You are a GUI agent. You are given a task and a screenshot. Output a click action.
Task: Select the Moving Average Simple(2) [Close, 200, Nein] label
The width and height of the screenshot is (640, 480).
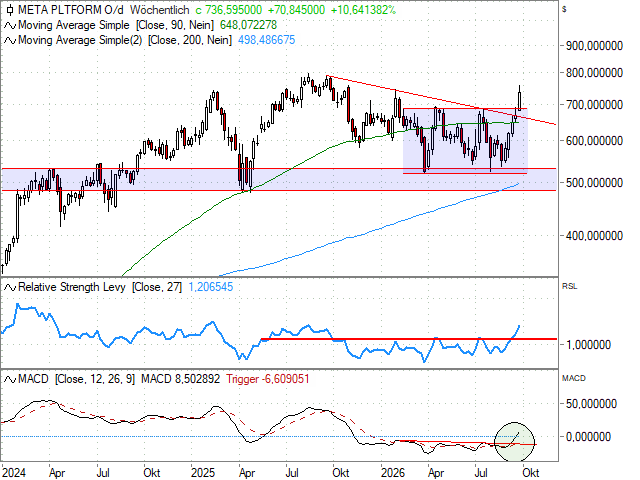125,40
